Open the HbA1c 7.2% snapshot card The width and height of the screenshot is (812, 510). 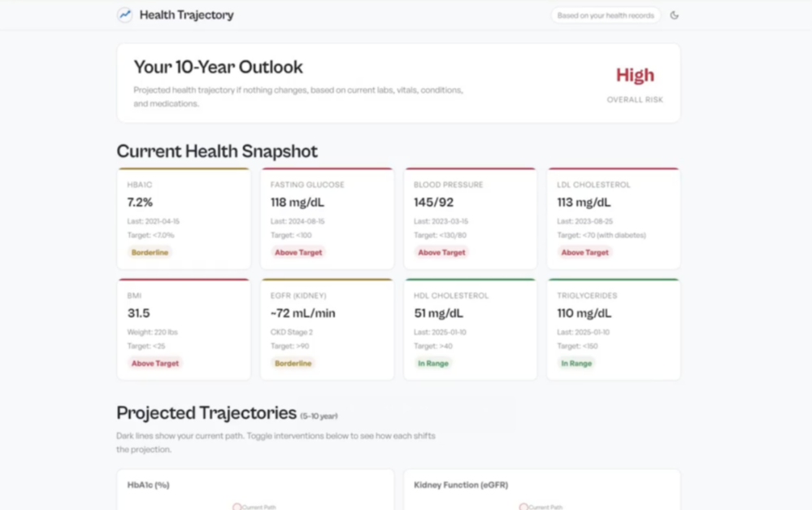pos(184,219)
